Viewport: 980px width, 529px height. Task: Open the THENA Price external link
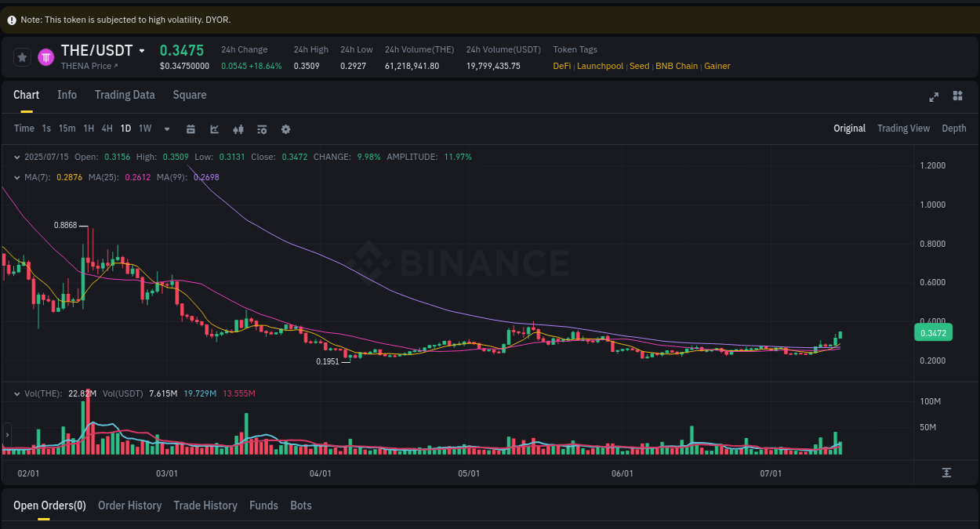tap(89, 66)
